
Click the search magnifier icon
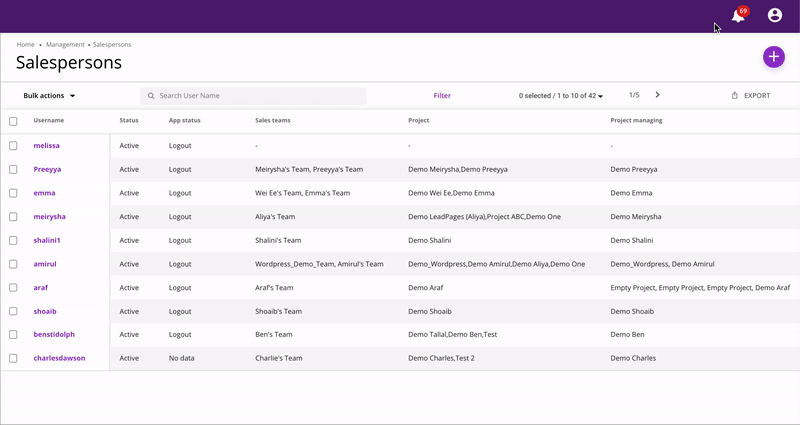pyautogui.click(x=151, y=96)
